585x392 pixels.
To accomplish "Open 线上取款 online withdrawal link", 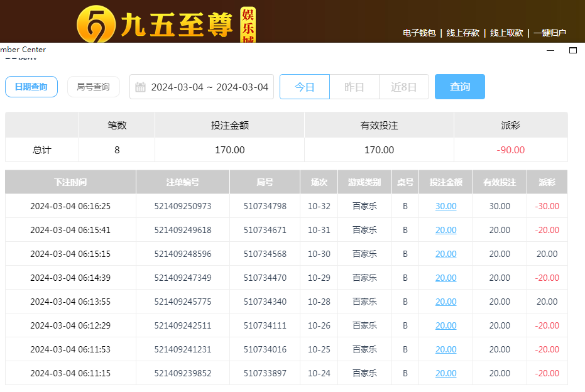I will click(506, 33).
